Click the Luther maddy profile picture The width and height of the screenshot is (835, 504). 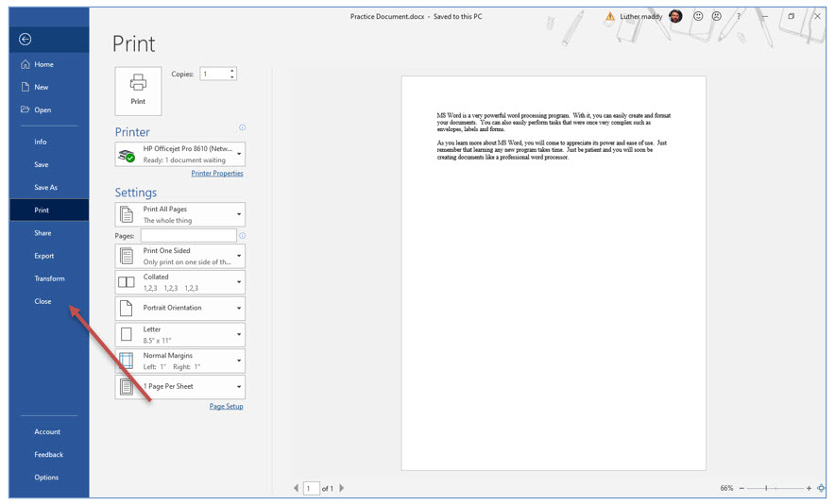click(x=675, y=16)
